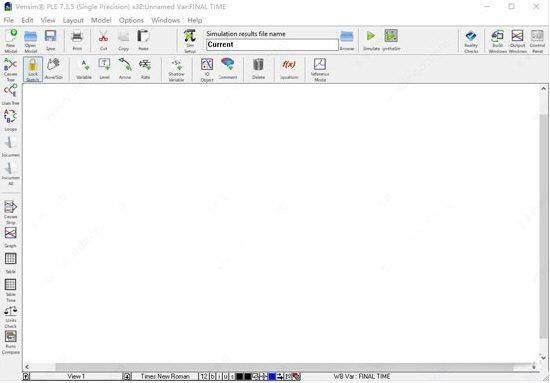The height and width of the screenshot is (383, 550).
Task: Open Sim Setup
Action: coord(190,41)
